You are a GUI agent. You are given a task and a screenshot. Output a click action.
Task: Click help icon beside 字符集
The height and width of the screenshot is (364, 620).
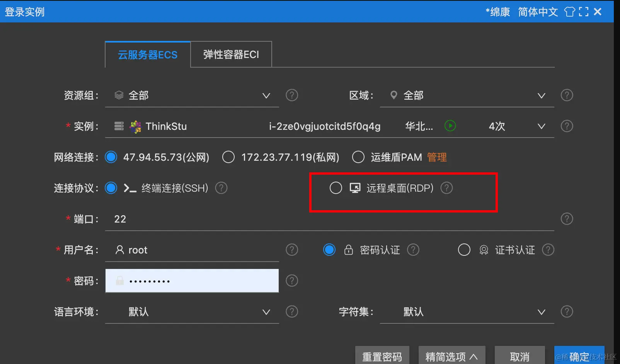tap(567, 311)
